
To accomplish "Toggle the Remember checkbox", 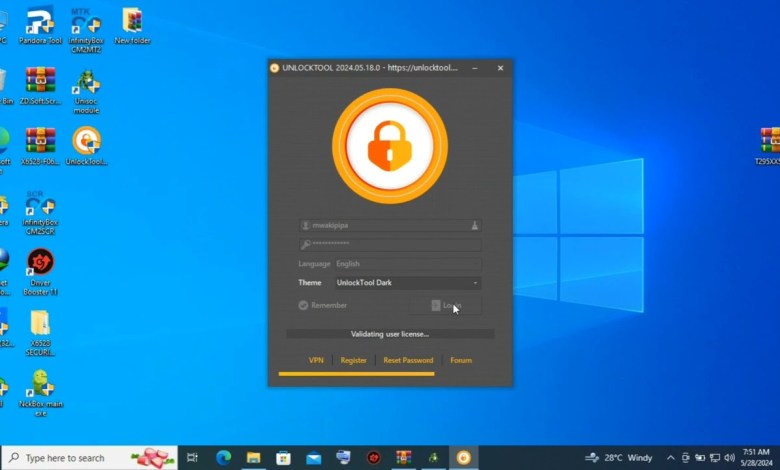I will pyautogui.click(x=303, y=305).
